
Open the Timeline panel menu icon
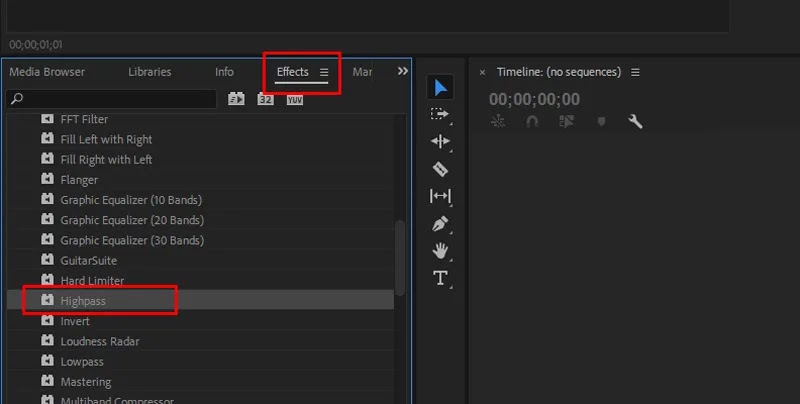[x=635, y=72]
